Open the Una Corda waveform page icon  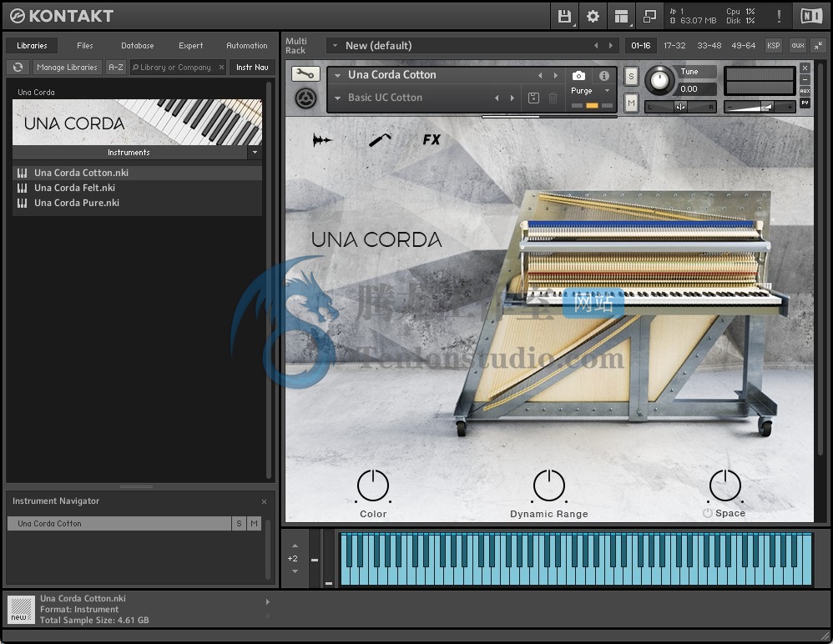(322, 140)
